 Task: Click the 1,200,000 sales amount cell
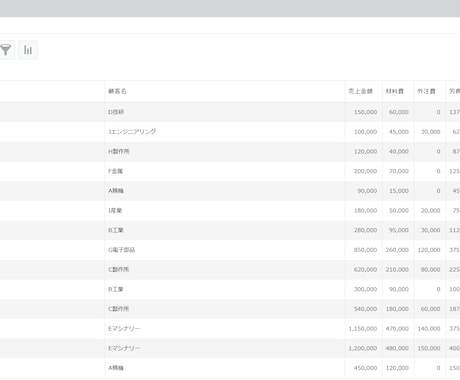[x=363, y=348]
